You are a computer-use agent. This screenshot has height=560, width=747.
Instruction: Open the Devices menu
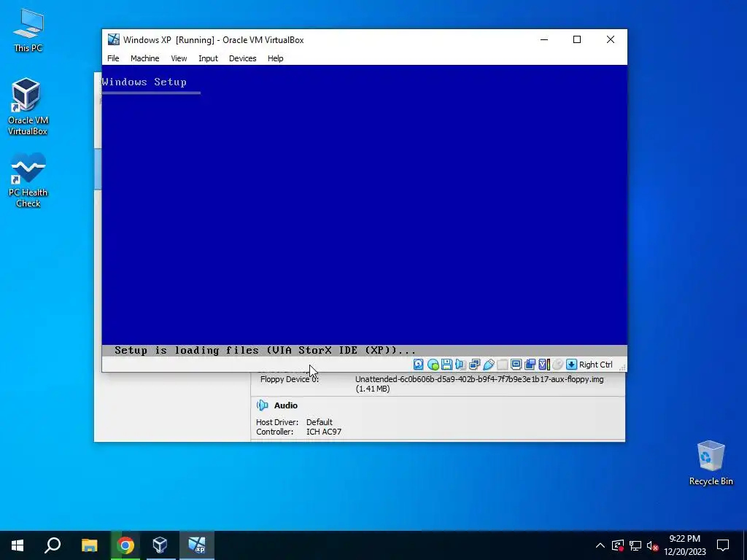[x=242, y=58]
